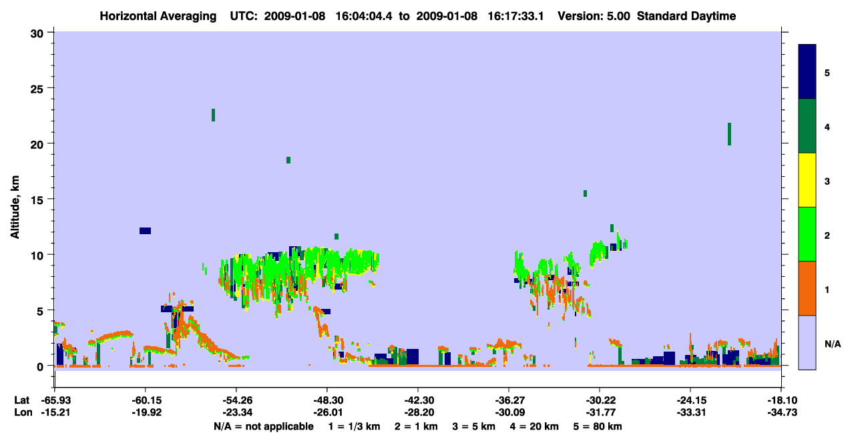This screenshot has width=868, height=445.
Task: Click the colorbar label "4"
Action: [x=827, y=126]
